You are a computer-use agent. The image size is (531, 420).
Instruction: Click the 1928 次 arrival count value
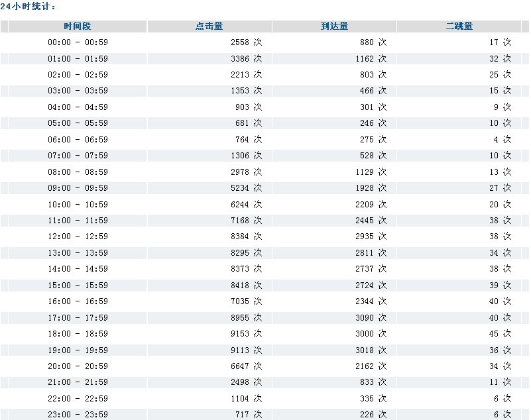click(371, 188)
